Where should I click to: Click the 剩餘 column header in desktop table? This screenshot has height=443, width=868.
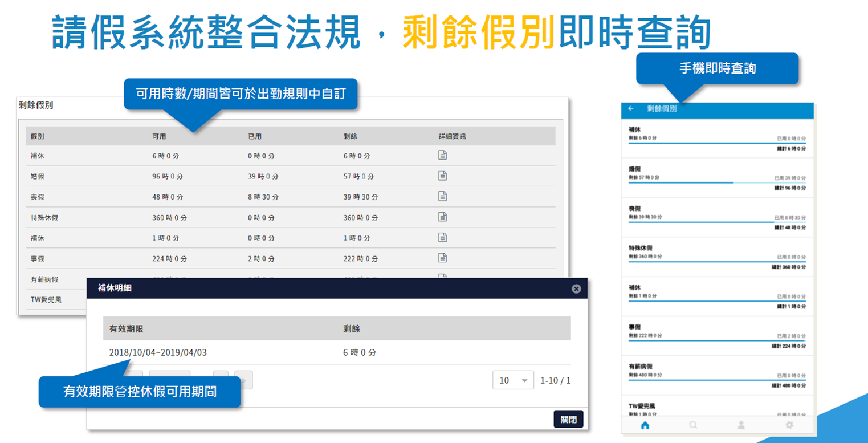[x=351, y=136]
